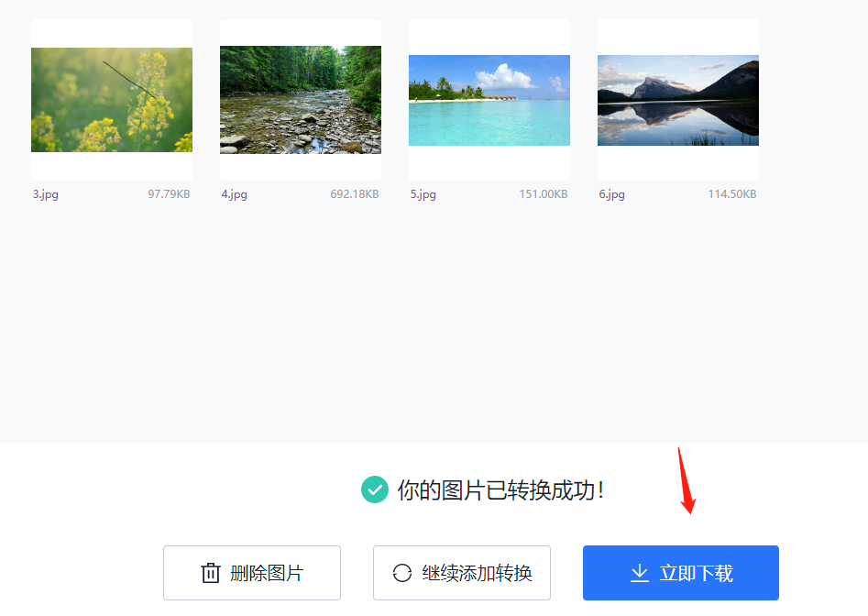Click the 继续添加转换 button
The image size is (868, 616).
click(462, 573)
